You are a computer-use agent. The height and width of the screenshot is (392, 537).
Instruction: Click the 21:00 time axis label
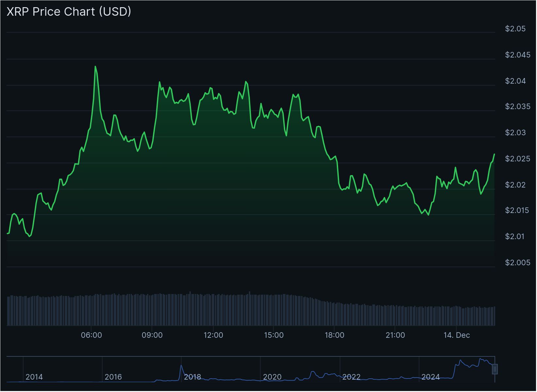click(395, 335)
